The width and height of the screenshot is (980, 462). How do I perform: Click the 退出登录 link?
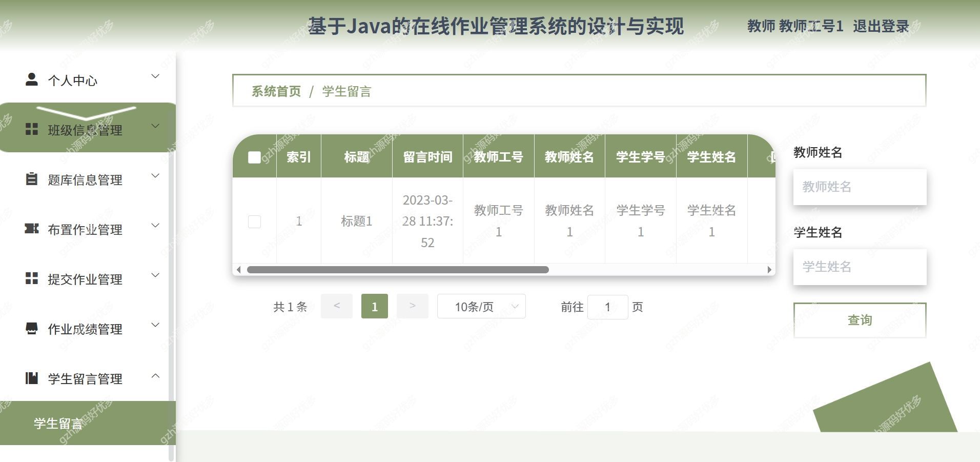tap(881, 26)
